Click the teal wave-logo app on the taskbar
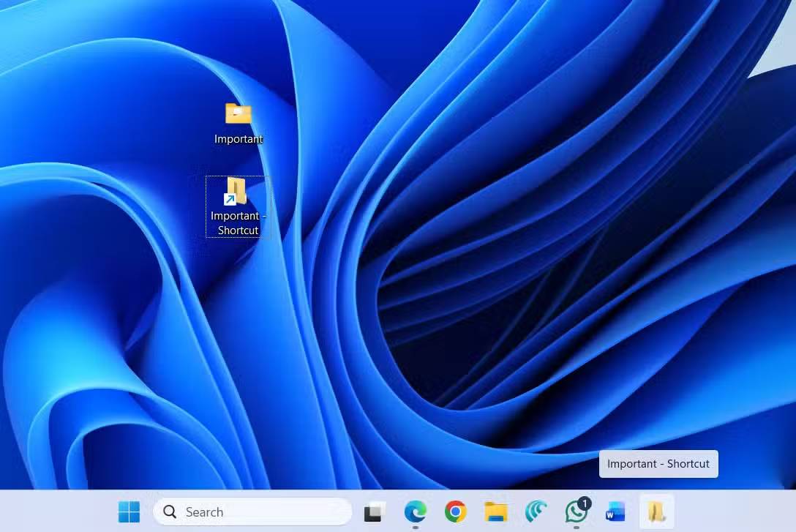 pyautogui.click(x=536, y=512)
